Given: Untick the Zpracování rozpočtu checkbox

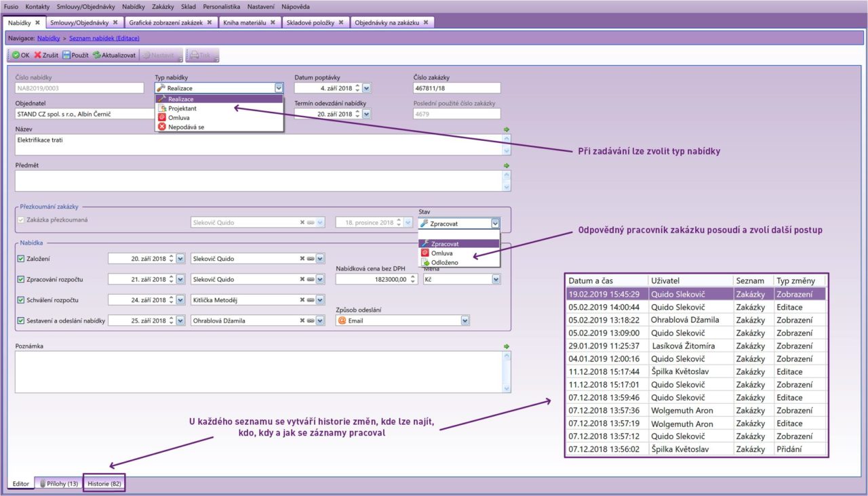Looking at the screenshot, I should tap(20, 279).
